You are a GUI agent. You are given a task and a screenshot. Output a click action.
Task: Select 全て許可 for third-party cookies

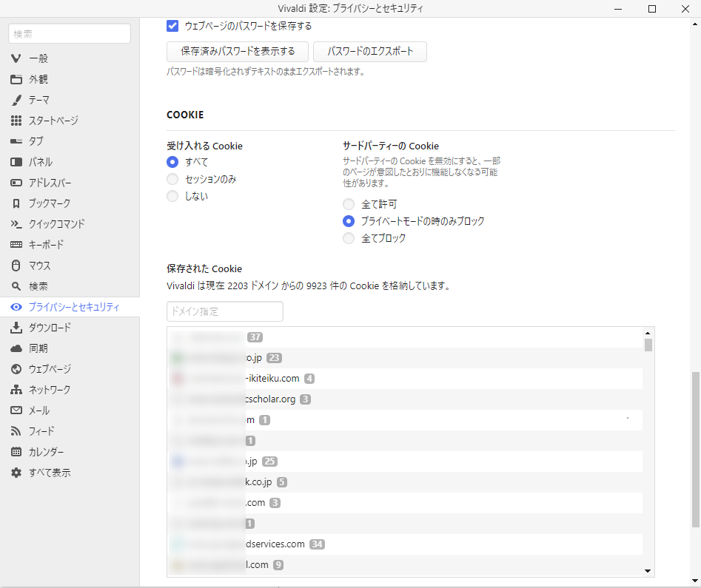click(349, 204)
